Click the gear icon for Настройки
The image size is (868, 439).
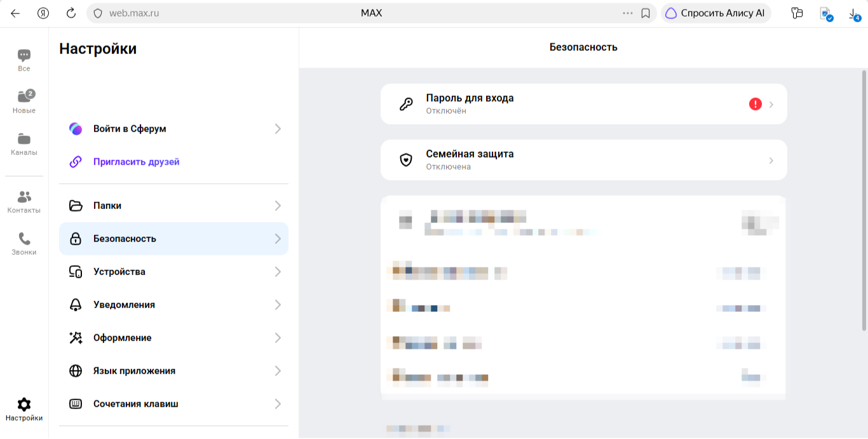[24, 405]
